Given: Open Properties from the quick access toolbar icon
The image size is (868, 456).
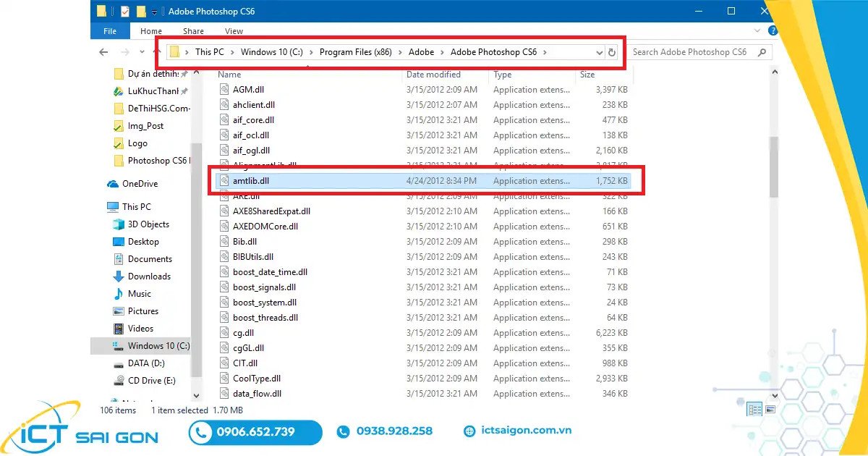Looking at the screenshot, I should coord(124,11).
